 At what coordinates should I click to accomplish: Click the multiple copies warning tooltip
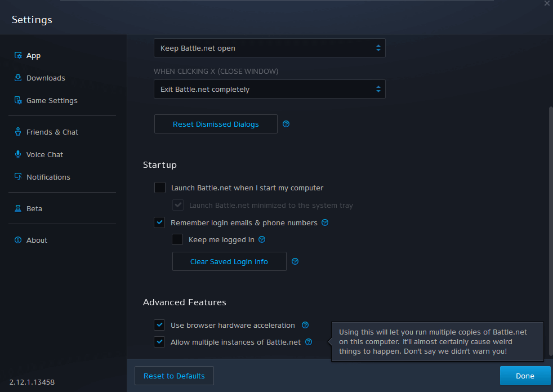point(438,341)
